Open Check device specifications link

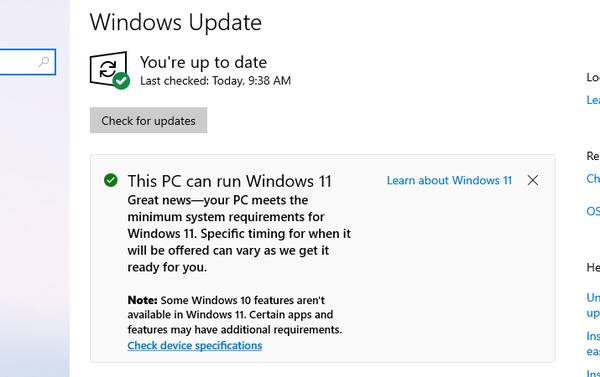195,346
